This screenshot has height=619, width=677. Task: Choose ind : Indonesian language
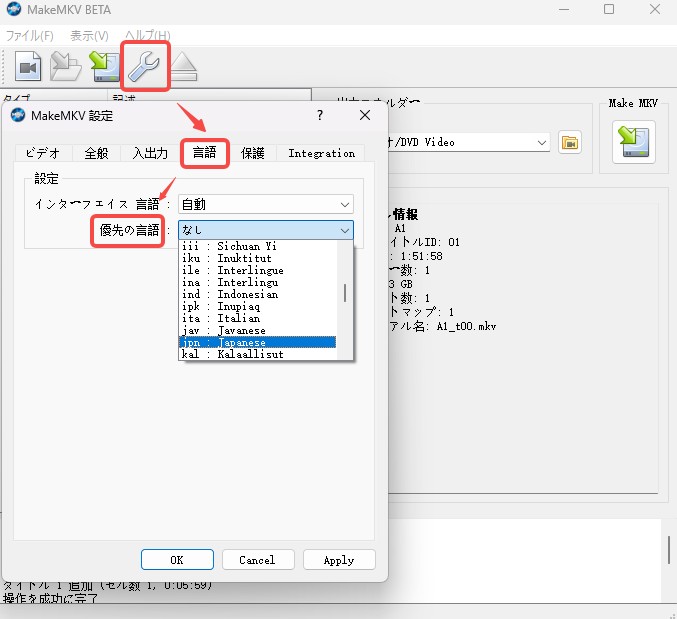click(257, 294)
